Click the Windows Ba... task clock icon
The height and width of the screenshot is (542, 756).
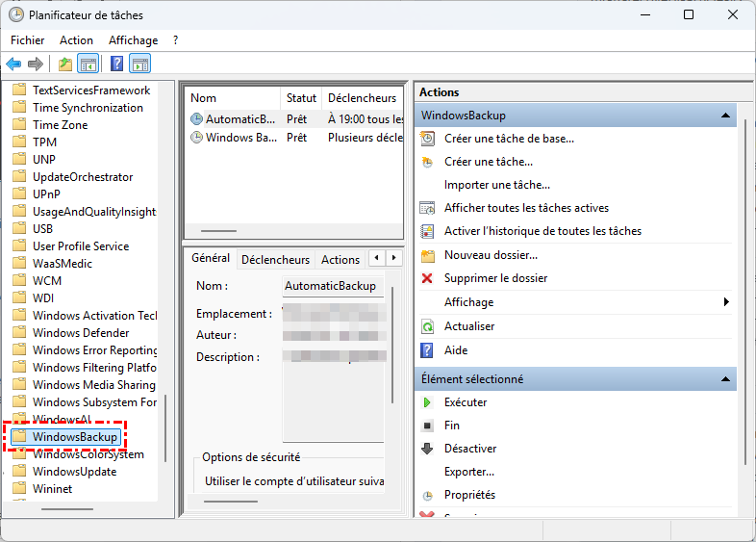[197, 138]
